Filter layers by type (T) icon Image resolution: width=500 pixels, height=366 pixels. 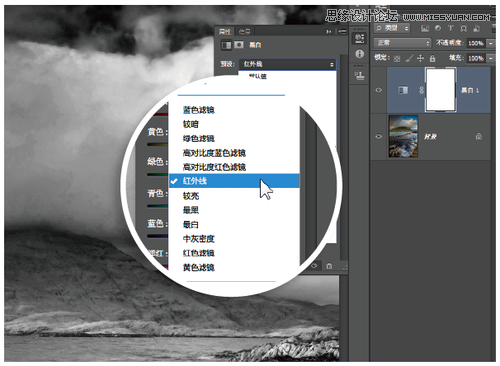coord(451,29)
